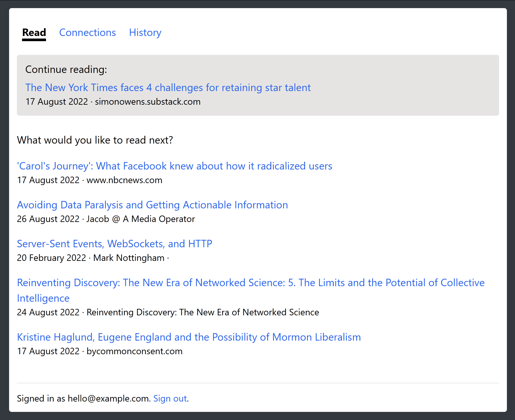The height and width of the screenshot is (420, 515).
Task: Click '17 August 2022 · bycommonconsent.com' text
Action: (99, 351)
